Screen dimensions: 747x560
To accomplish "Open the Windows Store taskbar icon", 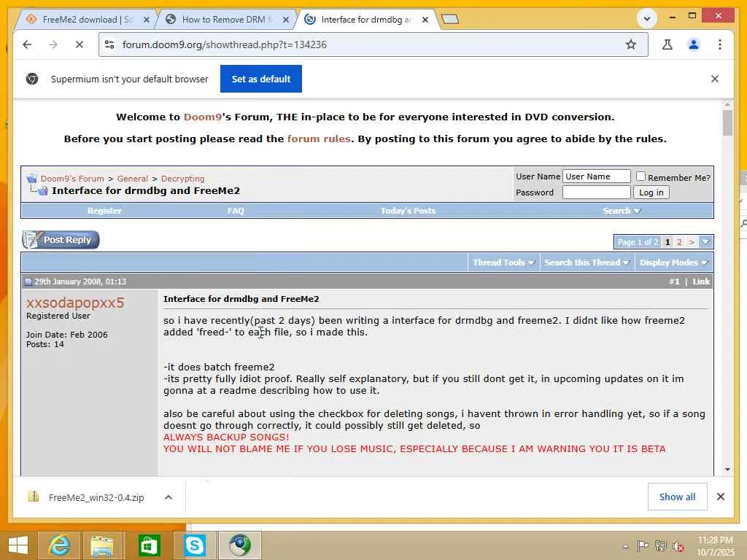I will point(149,545).
